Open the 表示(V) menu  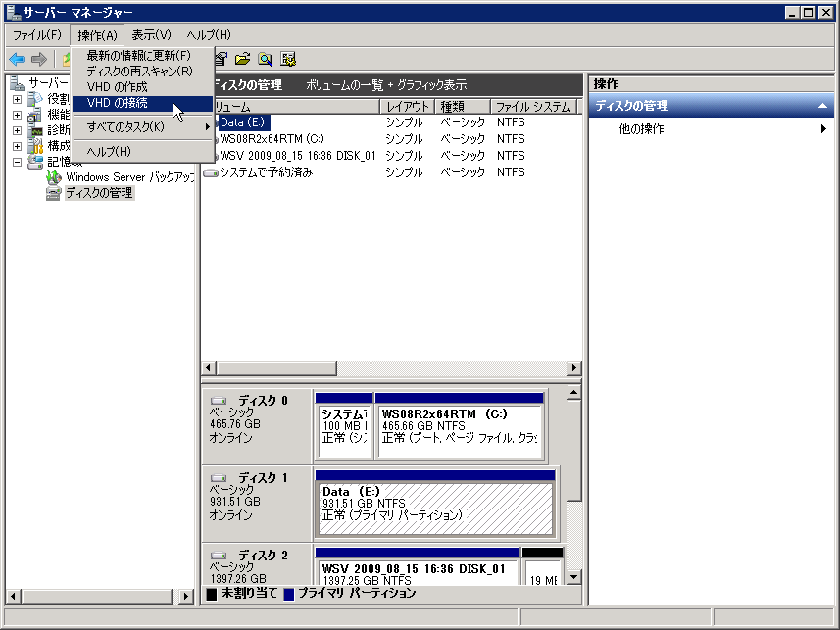point(151,35)
